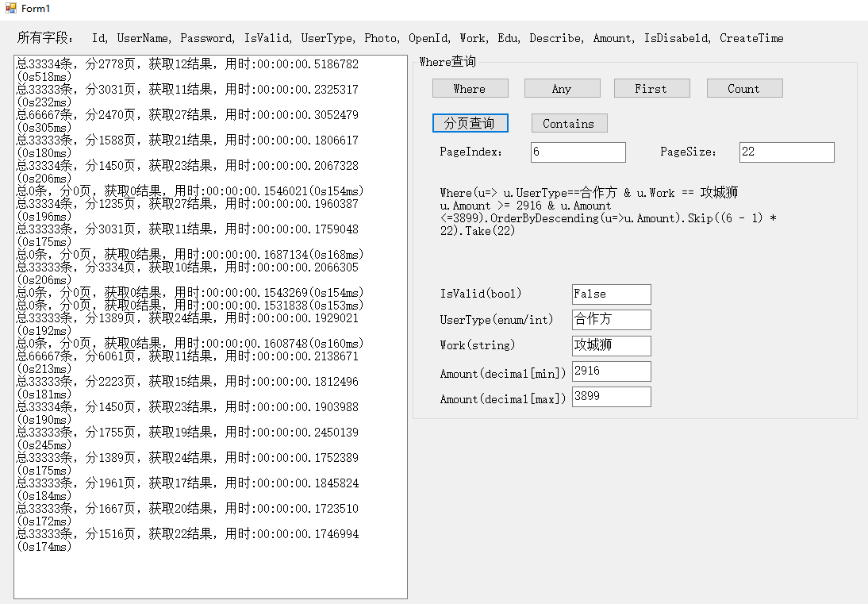Image resolution: width=868 pixels, height=604 pixels.
Task: Click the PageSize text box
Action: coord(786,152)
